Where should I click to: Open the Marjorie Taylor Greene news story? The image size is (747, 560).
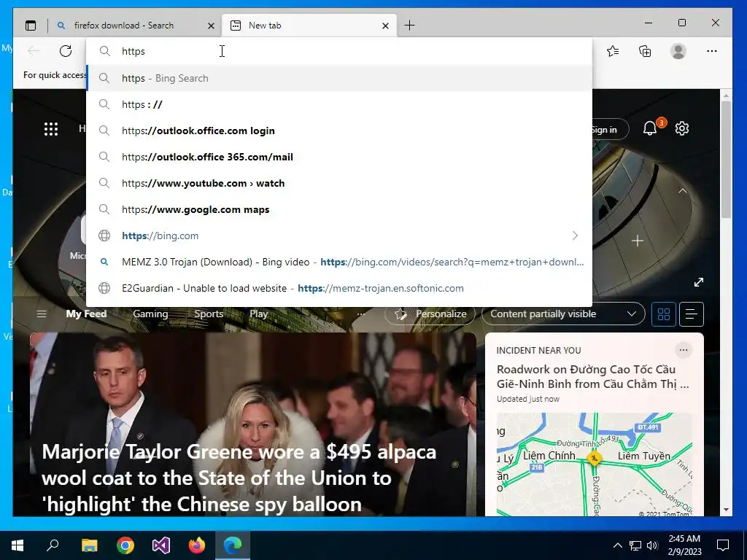tap(252, 424)
